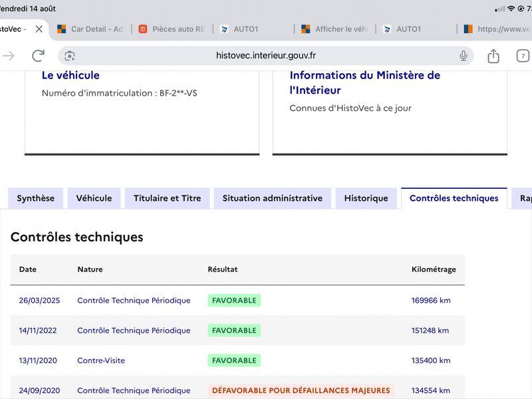Tap the lens search icon in the address bar
This screenshot has height=399, width=532.
click(70, 56)
